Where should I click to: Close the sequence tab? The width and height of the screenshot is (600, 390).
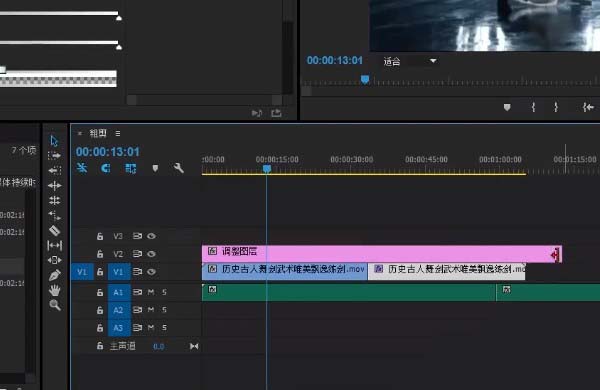pos(80,133)
